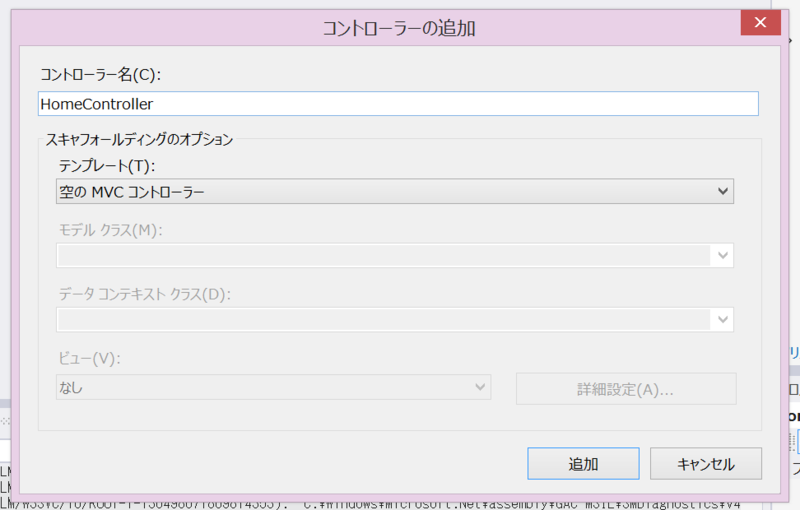The image size is (800, 510).
Task: Close the コントローラーの追加 dialog
Action: point(760,22)
